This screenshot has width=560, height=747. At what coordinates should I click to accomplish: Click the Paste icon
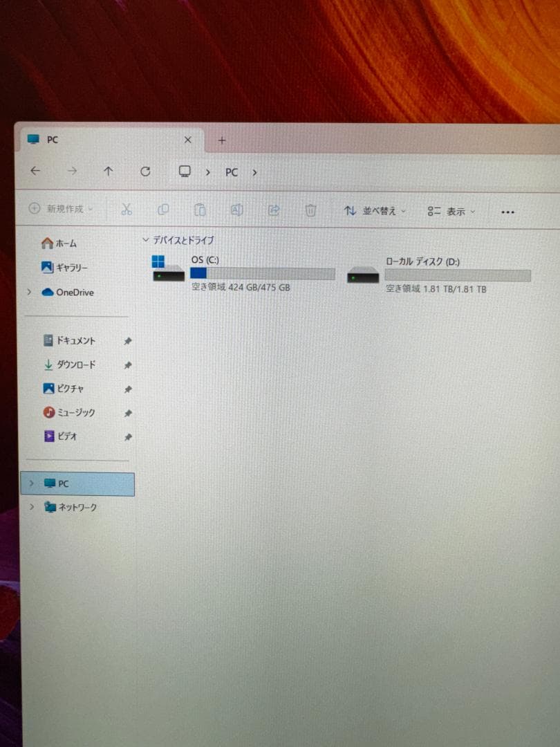coord(200,210)
